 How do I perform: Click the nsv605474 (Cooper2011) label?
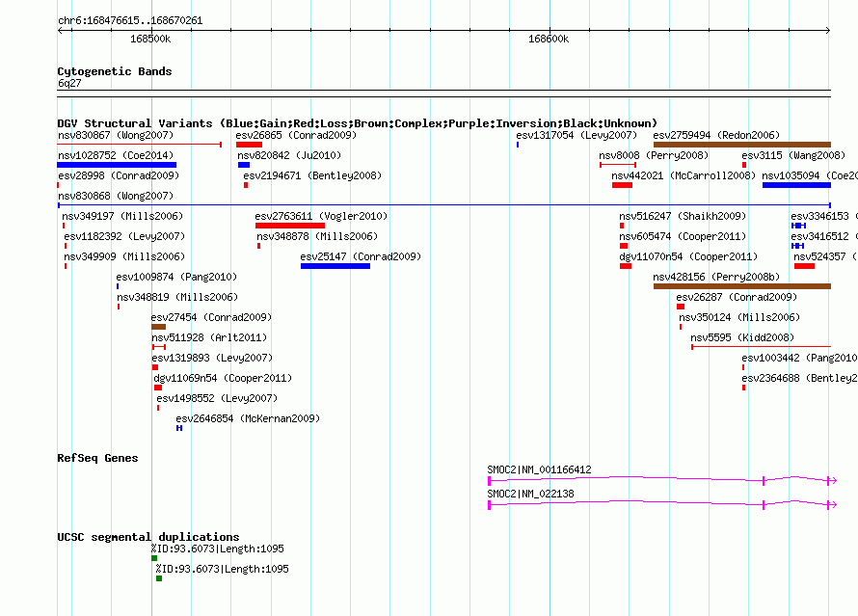click(683, 236)
